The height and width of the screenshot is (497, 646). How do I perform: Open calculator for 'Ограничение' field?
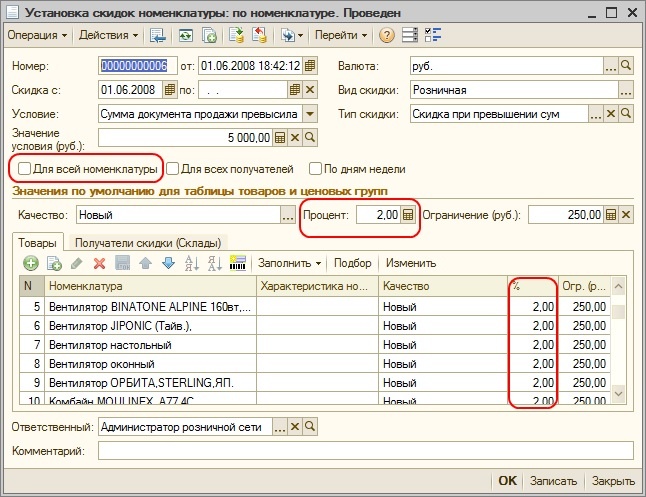[x=611, y=215]
